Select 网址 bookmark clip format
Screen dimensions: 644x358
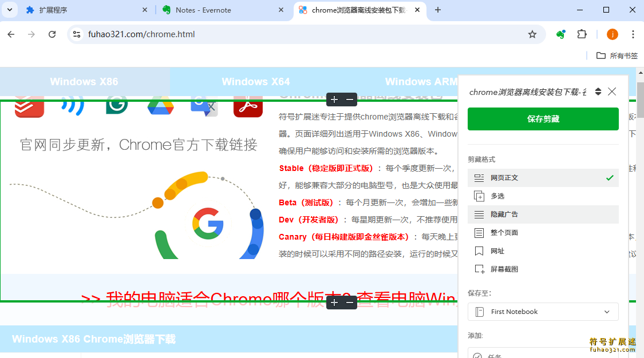click(543, 251)
